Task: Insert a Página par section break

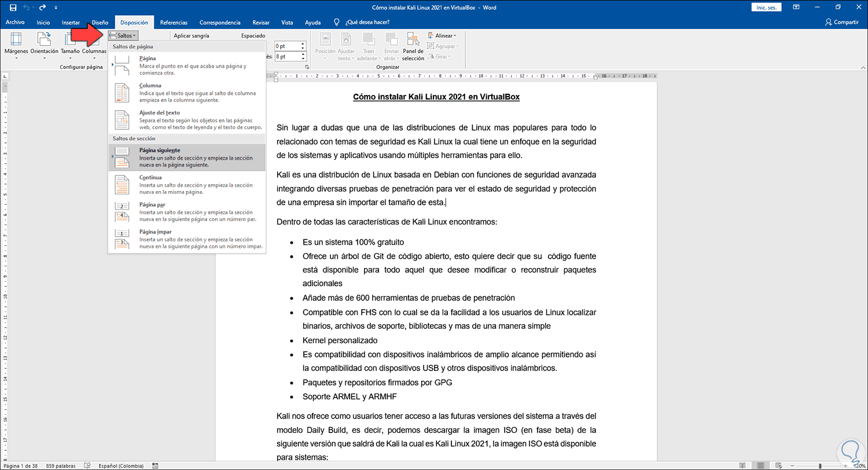Action: (x=186, y=212)
